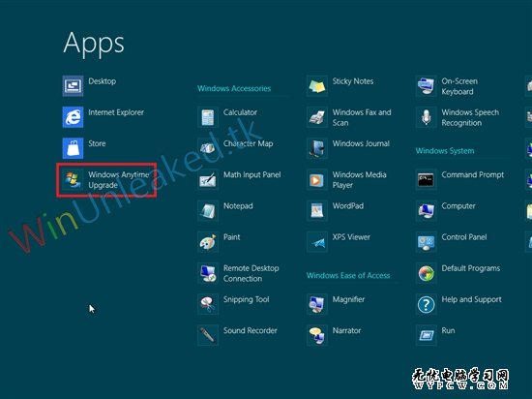The image size is (532, 399).
Task: Click the 'Calculator' label
Action: (240, 112)
